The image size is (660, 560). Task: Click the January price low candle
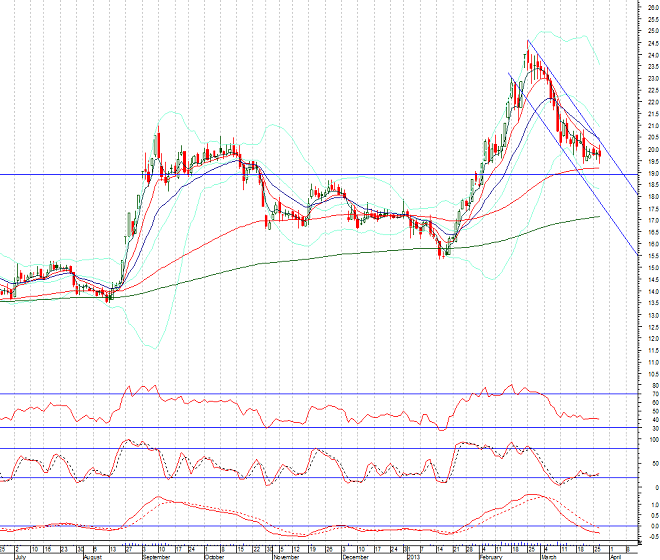[441, 254]
